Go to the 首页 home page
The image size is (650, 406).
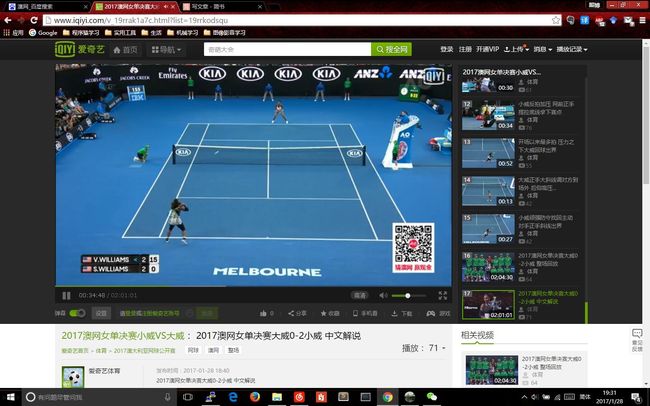click(126, 50)
